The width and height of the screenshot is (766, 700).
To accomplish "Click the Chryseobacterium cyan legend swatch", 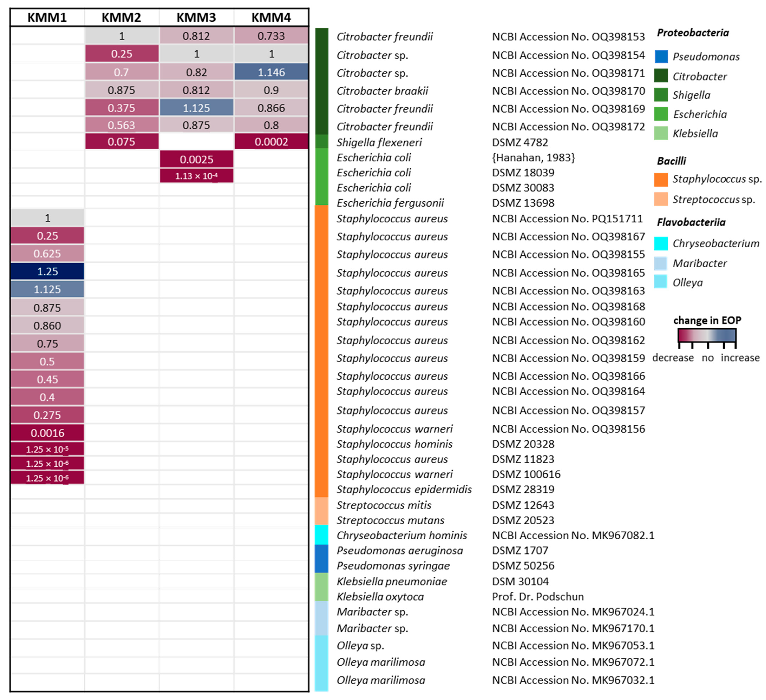I will pyautogui.click(x=661, y=243).
